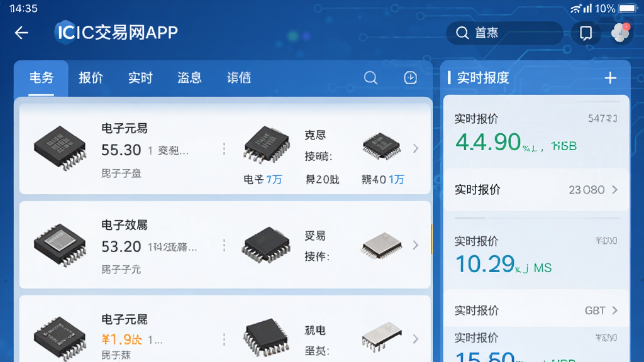Open the bookmark icon in the header

coord(586,33)
